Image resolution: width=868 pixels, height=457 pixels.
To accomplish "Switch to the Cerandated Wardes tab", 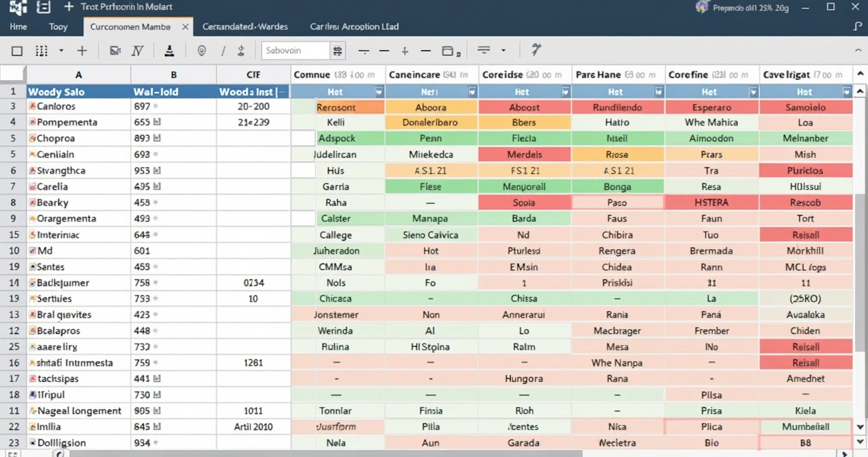I will point(245,26).
